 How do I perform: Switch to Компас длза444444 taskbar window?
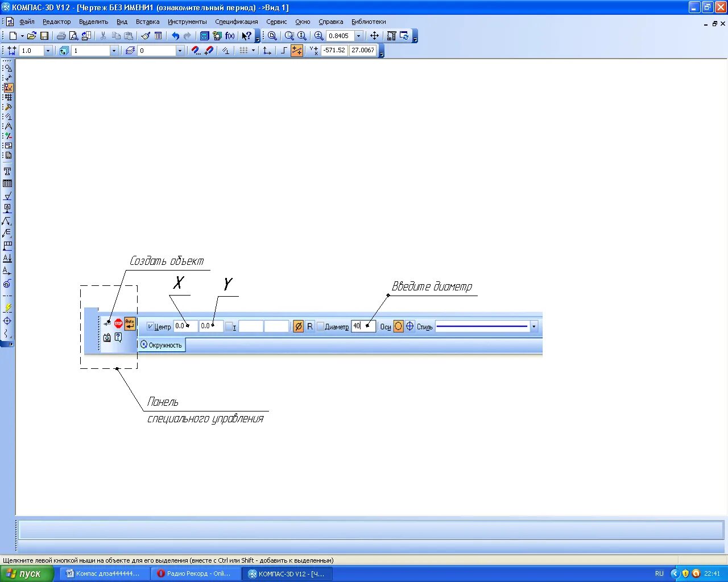[105, 573]
